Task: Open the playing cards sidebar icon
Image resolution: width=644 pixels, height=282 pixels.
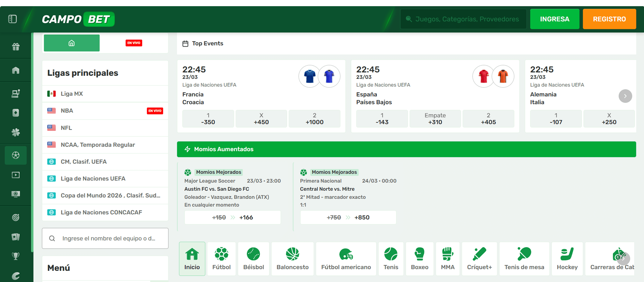Action: coord(16,237)
